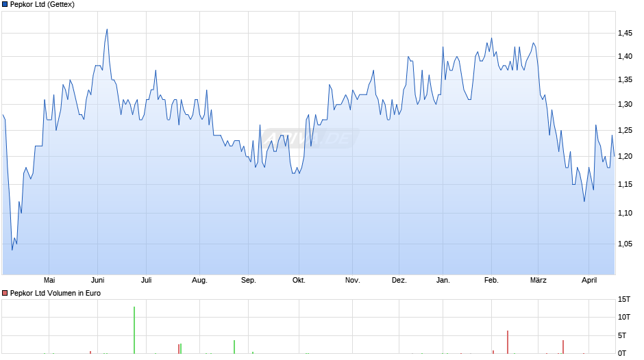
Task: Click the 'Pepkor Ltd Volumen in Euro' label
Action: tap(55, 293)
